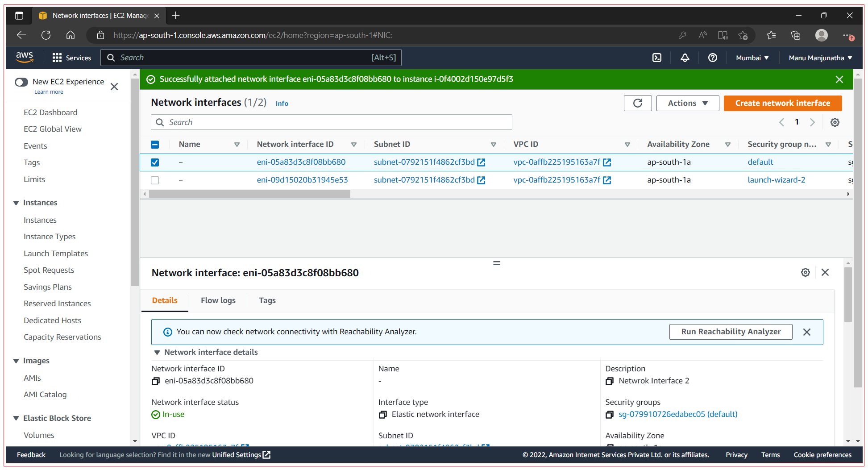Switch to the Tags tab
The width and height of the screenshot is (868, 470).
coord(267,301)
